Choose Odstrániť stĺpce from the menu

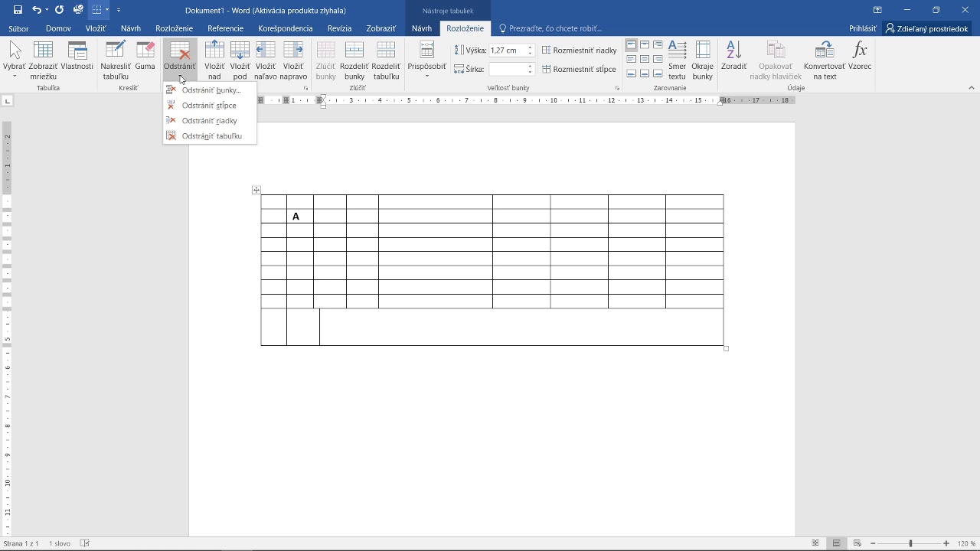tap(210, 106)
